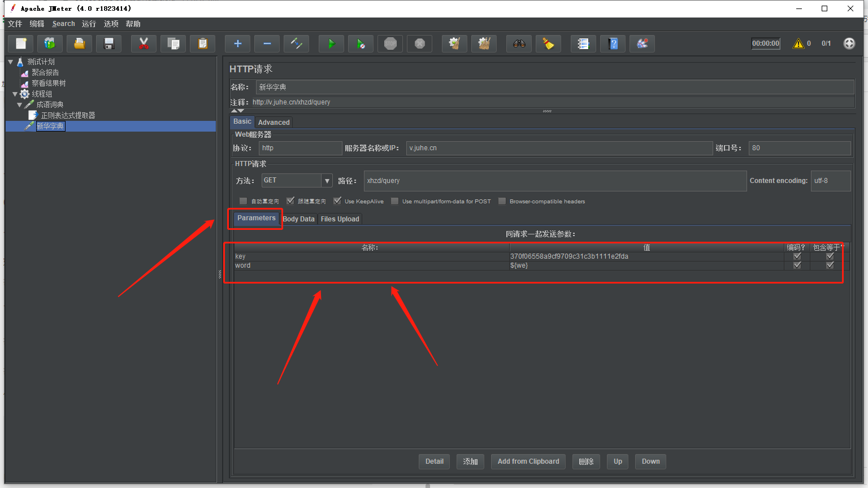Click the Down button

click(x=650, y=461)
